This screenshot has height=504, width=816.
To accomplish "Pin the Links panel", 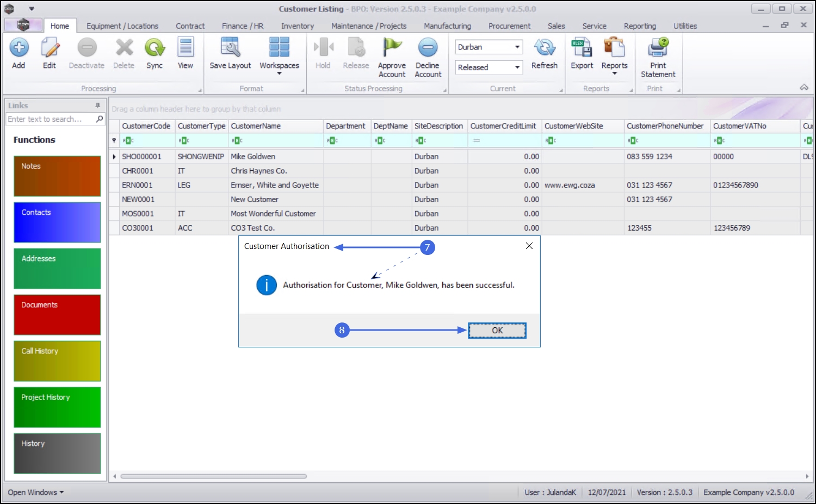I will [x=97, y=105].
